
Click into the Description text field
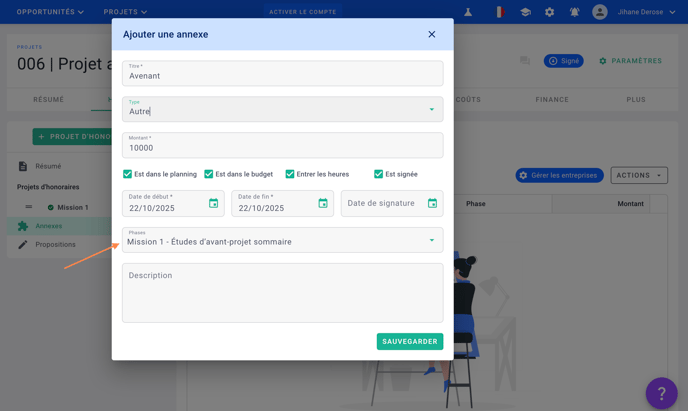pos(282,293)
